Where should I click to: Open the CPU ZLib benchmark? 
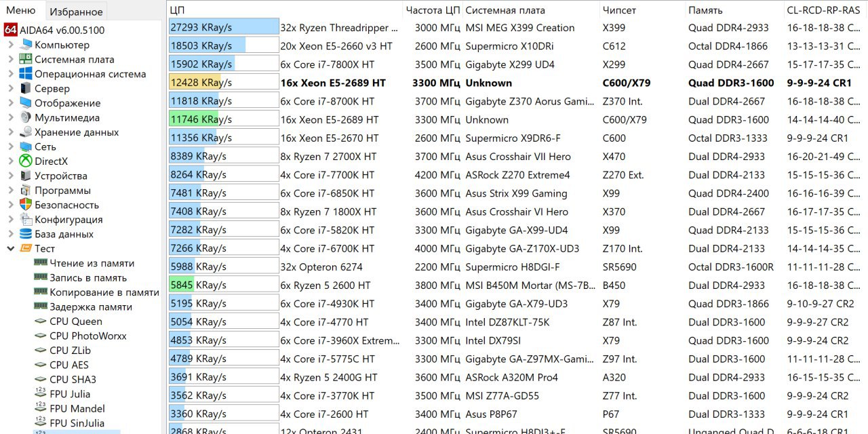(x=70, y=351)
